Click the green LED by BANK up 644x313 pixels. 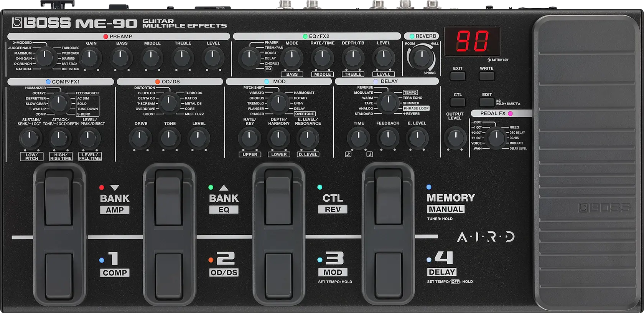(211, 187)
